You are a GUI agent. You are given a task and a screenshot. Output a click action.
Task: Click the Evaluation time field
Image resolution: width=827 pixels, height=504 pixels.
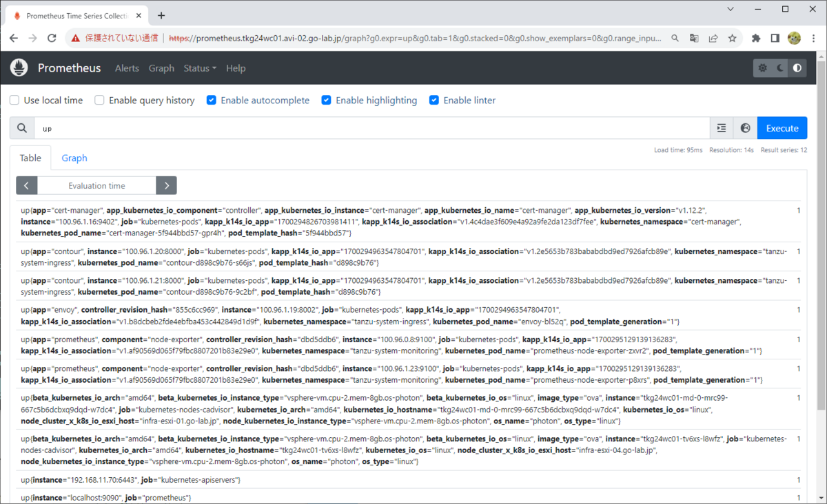(96, 185)
